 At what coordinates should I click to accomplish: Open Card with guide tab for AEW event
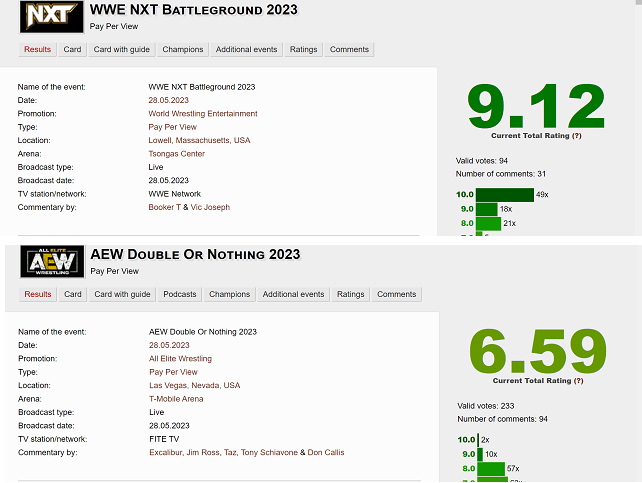pos(122,294)
